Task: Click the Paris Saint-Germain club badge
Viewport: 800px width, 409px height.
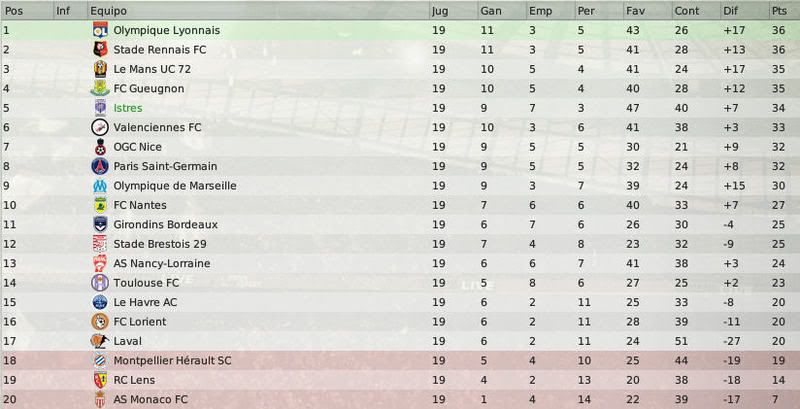Action: coord(100,166)
